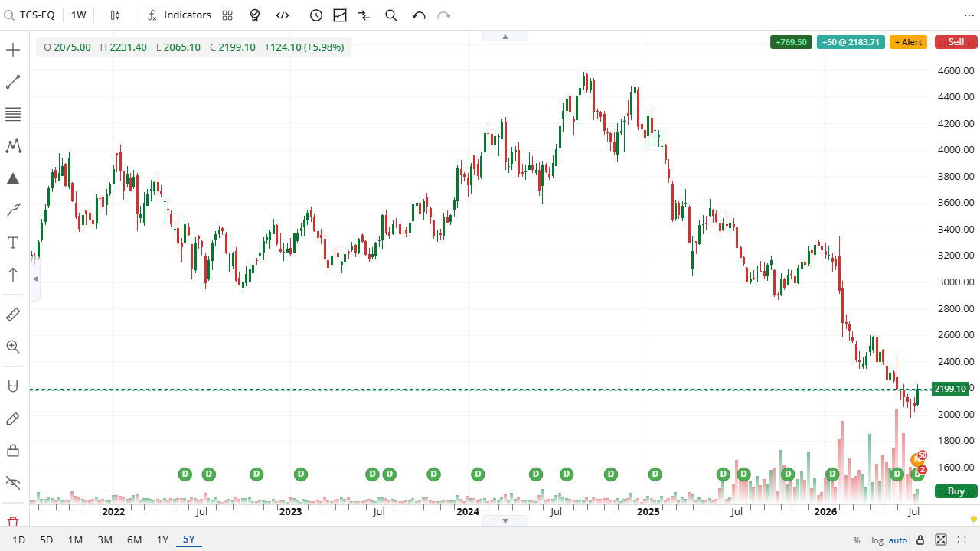The height and width of the screenshot is (551, 980).
Task: Select the text annotation tool
Action: point(13,243)
